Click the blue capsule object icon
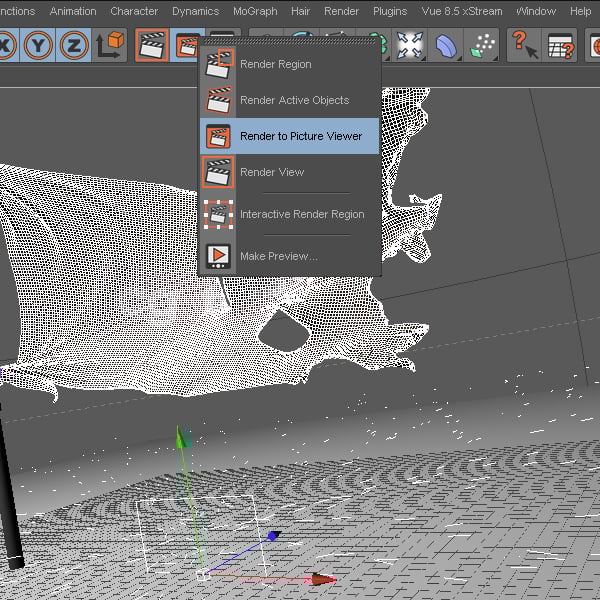This screenshot has height=600, width=600. (x=446, y=46)
